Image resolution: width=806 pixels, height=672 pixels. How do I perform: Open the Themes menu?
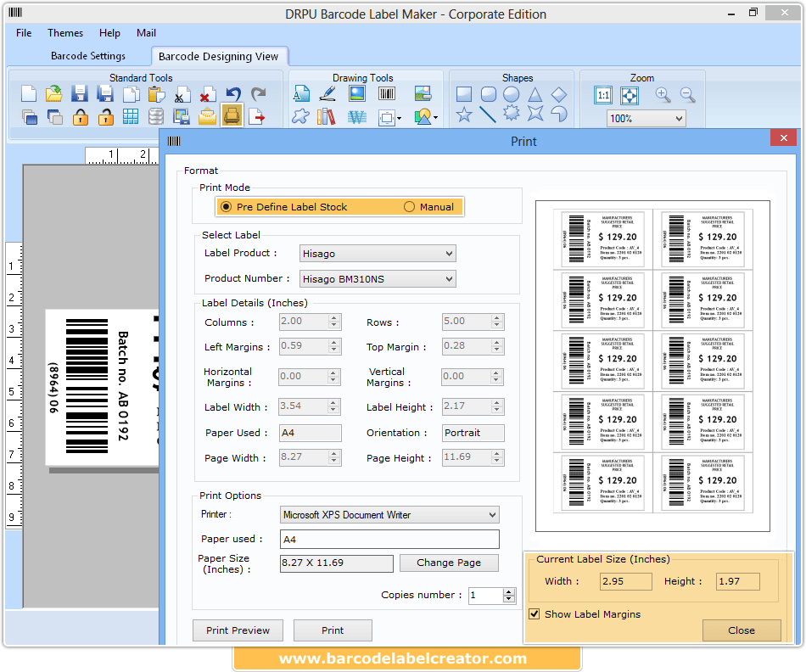pyautogui.click(x=65, y=33)
